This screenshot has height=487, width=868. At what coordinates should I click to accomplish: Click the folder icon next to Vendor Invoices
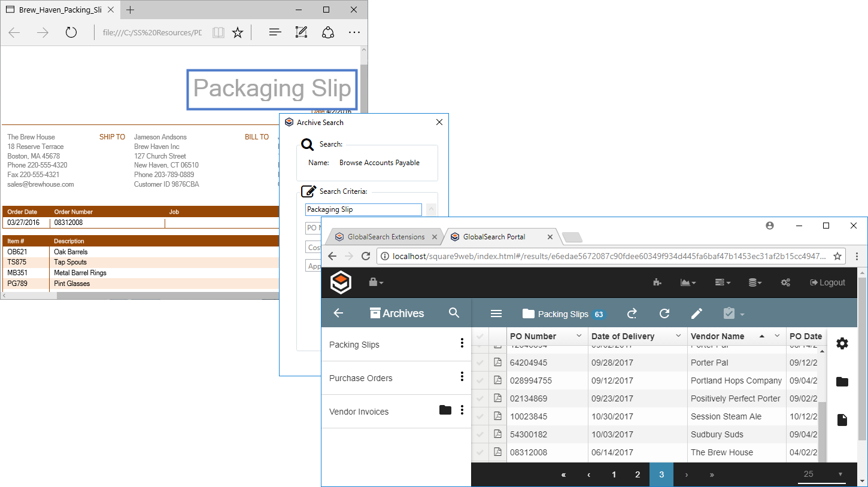coord(445,410)
